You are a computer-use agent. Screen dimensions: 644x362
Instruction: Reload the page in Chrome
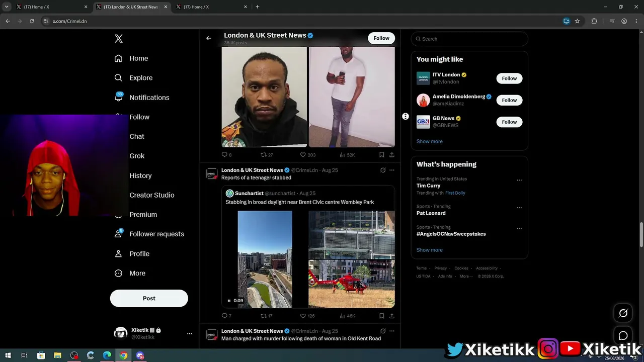point(32,21)
